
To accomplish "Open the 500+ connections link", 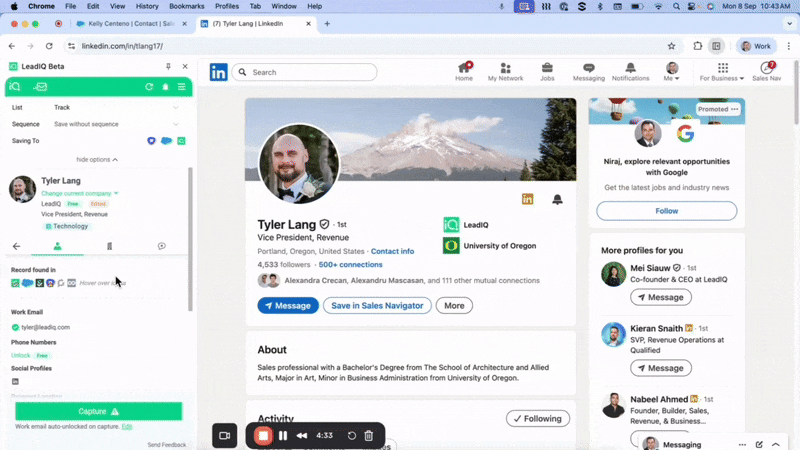I will [x=350, y=265].
